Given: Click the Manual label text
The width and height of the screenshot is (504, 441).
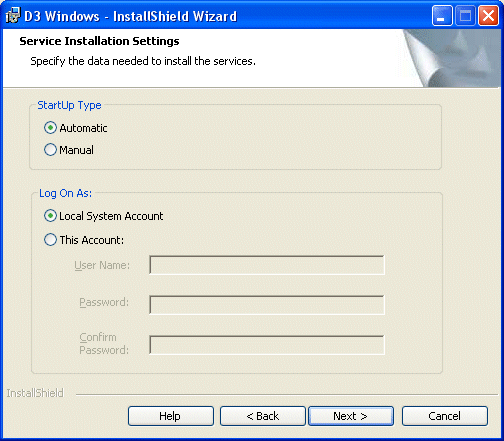Looking at the screenshot, I should pos(76,150).
